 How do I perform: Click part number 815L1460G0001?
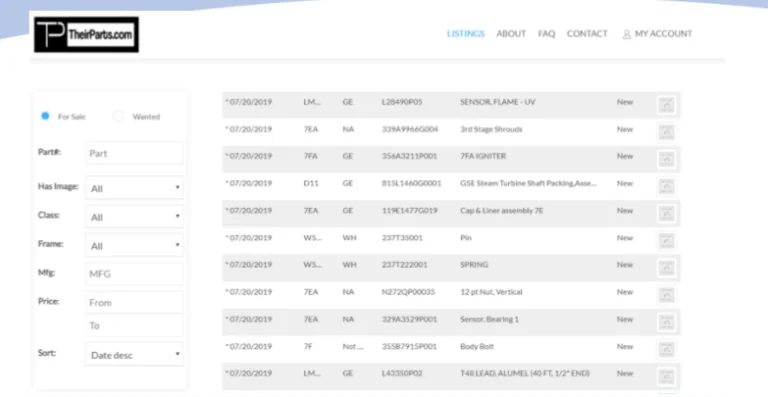click(x=411, y=183)
